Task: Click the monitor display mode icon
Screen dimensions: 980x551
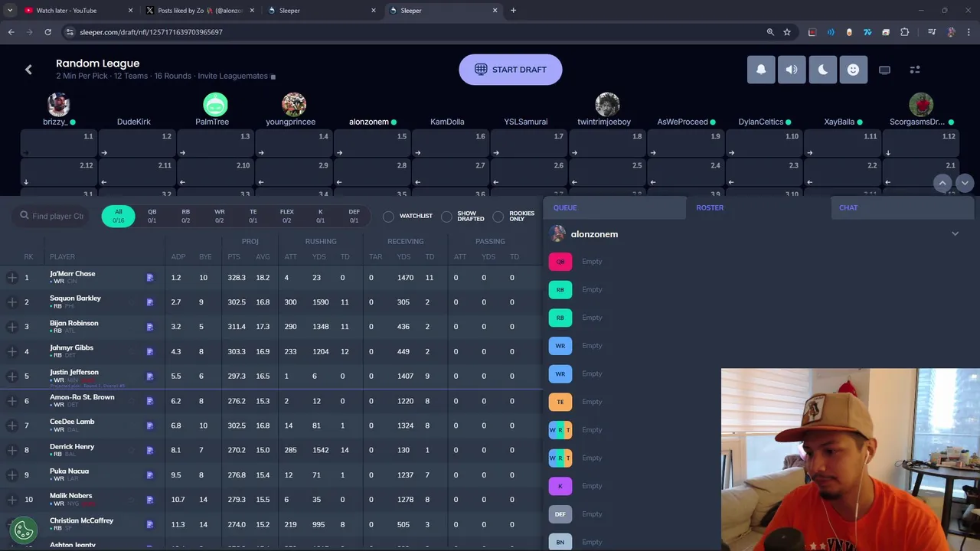Action: [884, 70]
